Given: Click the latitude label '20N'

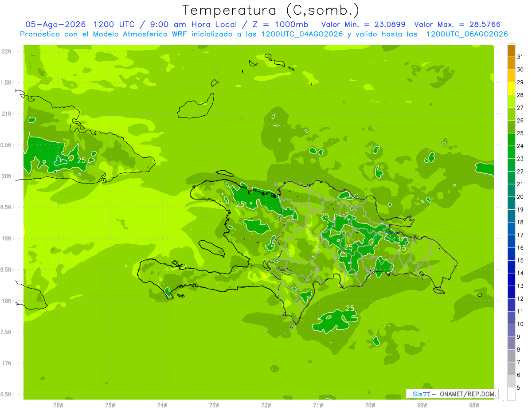Looking at the screenshot, I should click(7, 176).
